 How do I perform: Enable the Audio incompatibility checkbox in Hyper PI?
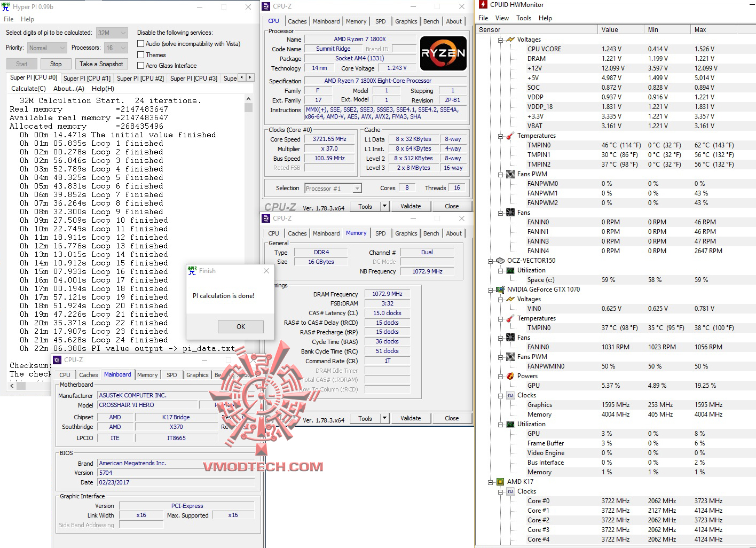pyautogui.click(x=140, y=43)
